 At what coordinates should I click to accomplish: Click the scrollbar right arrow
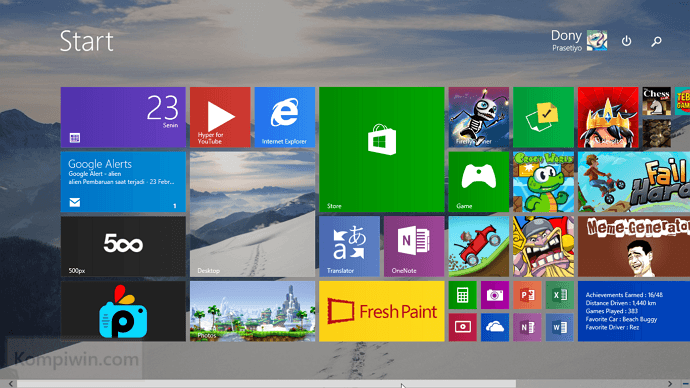670,384
